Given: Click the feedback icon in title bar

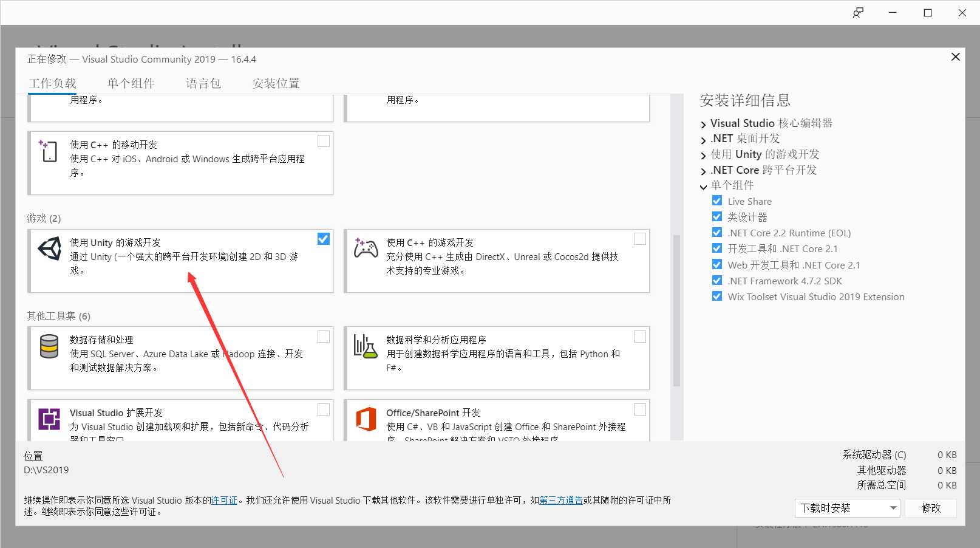Looking at the screenshot, I should click(858, 13).
